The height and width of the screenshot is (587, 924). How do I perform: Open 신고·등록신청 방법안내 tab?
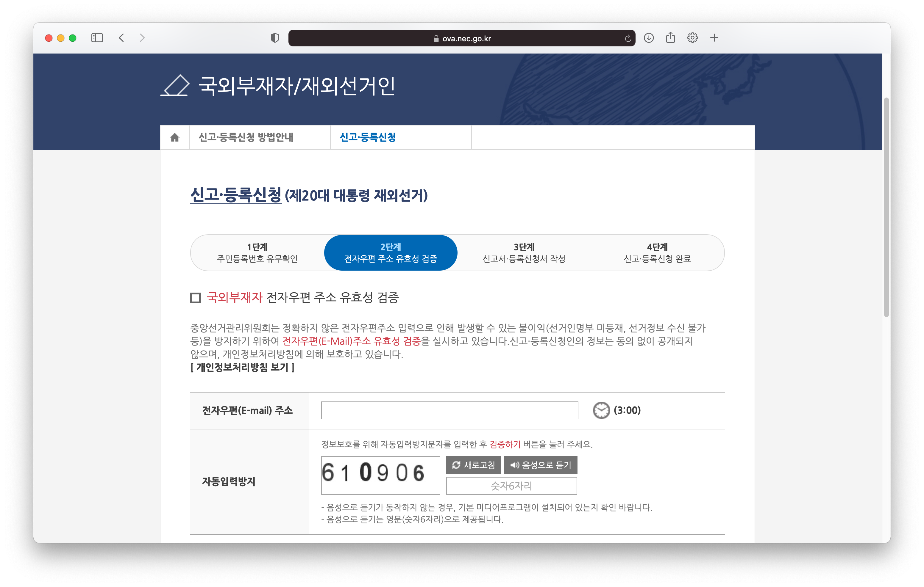[246, 137]
